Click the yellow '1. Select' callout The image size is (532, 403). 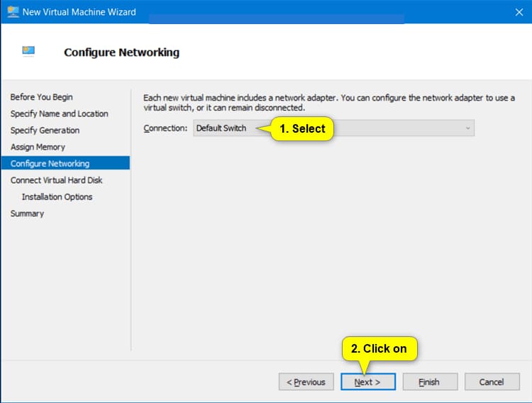[x=303, y=128]
